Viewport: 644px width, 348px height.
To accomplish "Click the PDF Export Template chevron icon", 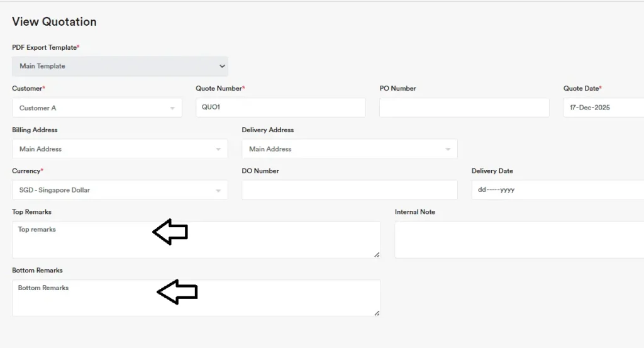I will [x=222, y=66].
